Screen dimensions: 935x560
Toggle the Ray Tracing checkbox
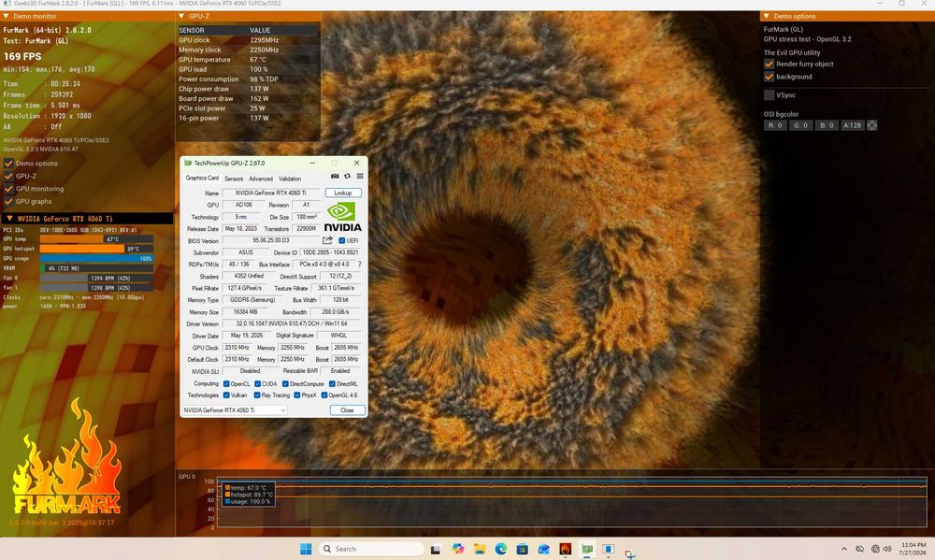(257, 395)
